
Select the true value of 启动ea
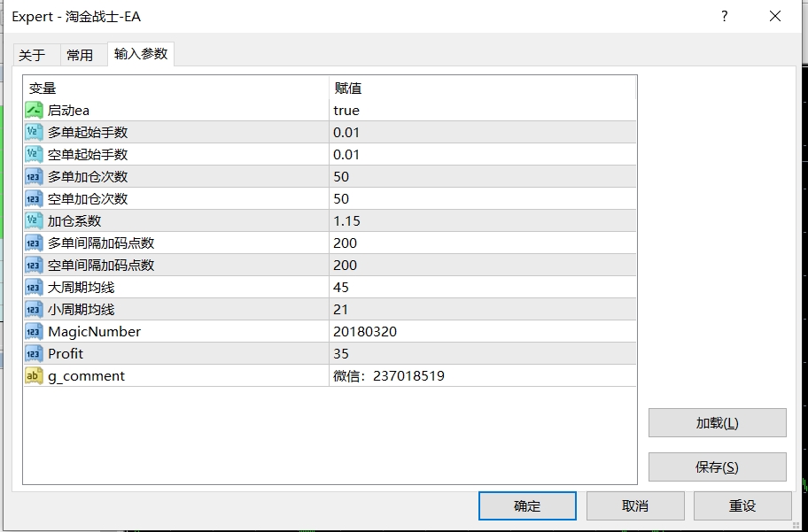(x=346, y=110)
